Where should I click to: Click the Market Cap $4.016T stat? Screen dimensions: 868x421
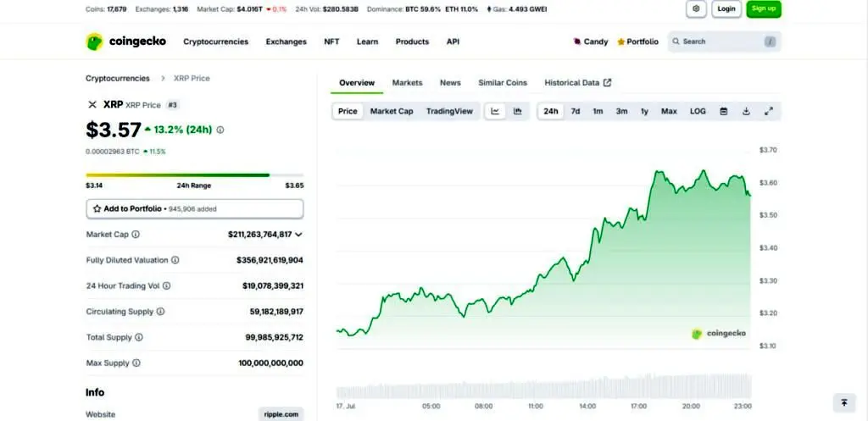click(242, 8)
